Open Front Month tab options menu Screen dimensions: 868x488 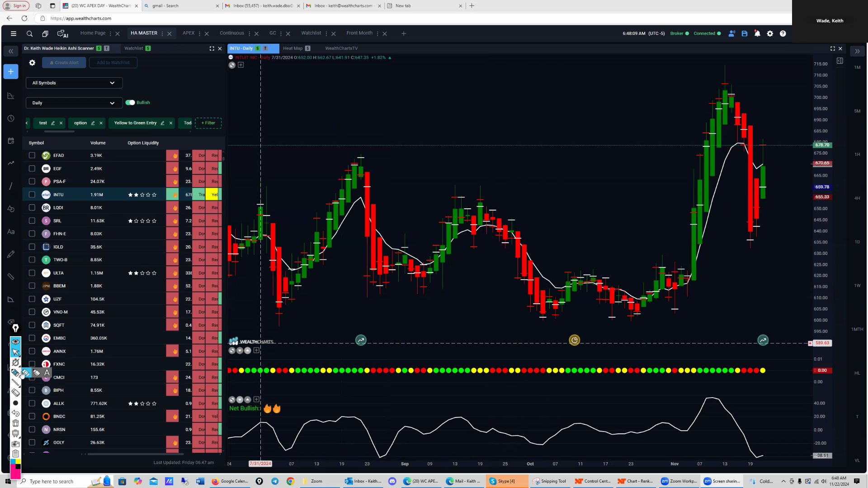pyautogui.click(x=377, y=33)
